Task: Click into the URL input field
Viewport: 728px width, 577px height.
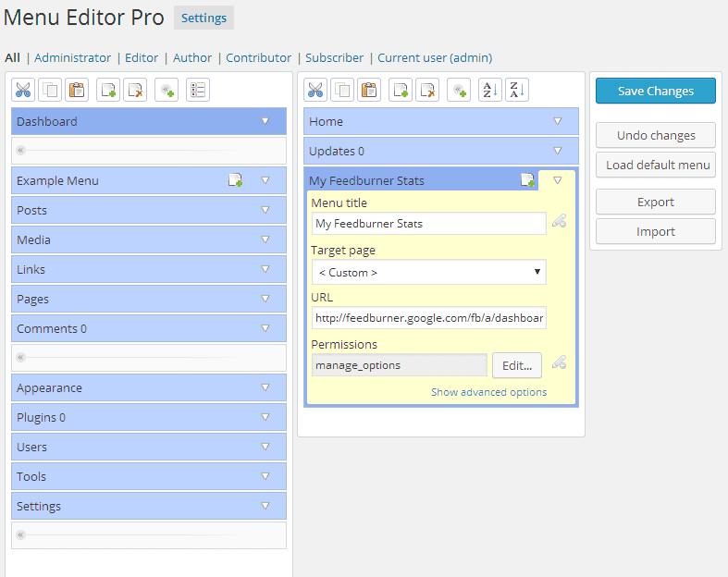Action: [429, 318]
